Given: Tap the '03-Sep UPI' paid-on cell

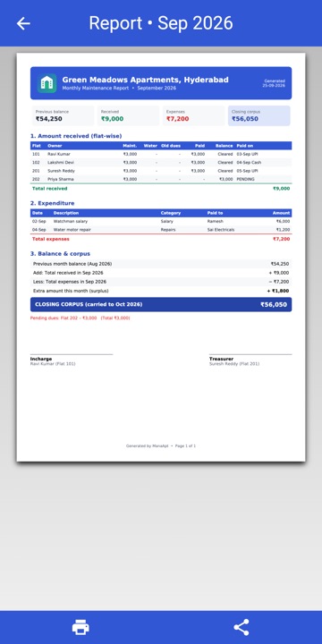Looking at the screenshot, I should (247, 154).
